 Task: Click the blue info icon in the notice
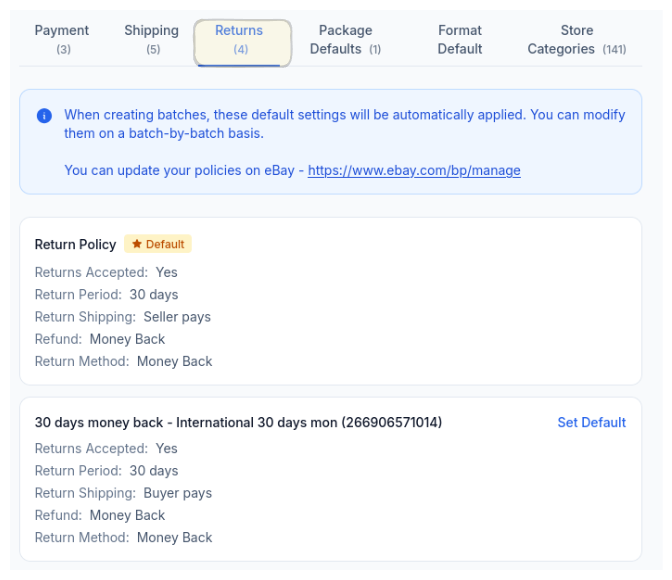44,115
